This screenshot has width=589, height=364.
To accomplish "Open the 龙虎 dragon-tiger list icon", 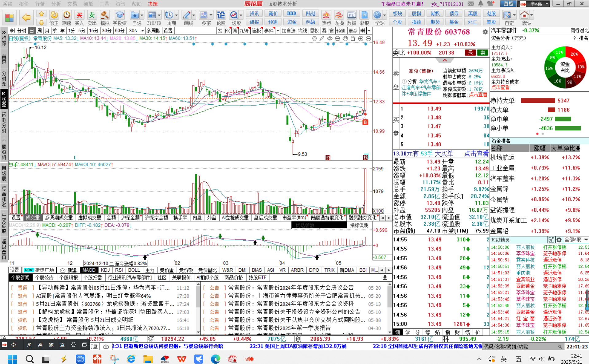I will 339,18.
